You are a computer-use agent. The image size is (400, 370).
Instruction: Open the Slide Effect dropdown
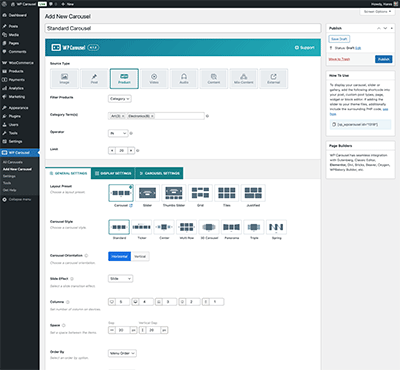click(x=120, y=279)
